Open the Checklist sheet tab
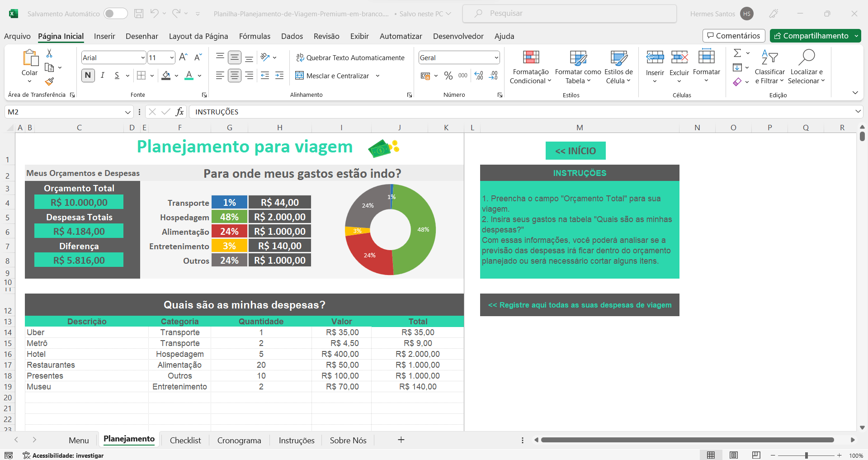This screenshot has width=868, height=460. [185, 440]
